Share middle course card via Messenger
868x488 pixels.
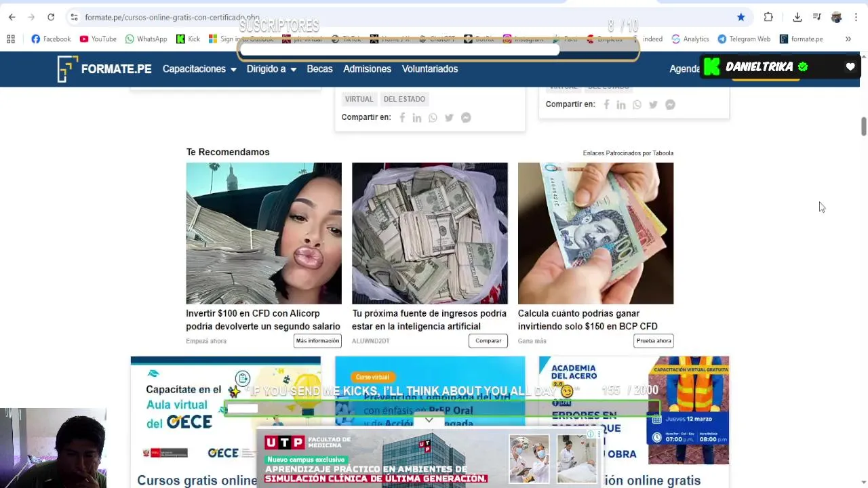pyautogui.click(x=466, y=118)
